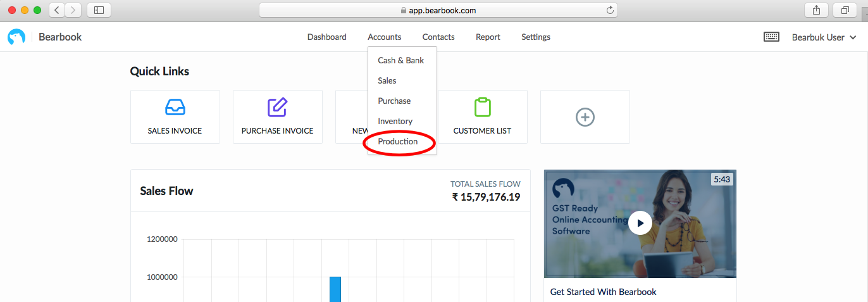
Task: Select Inventory from the Accounts dropdown
Action: click(x=395, y=121)
